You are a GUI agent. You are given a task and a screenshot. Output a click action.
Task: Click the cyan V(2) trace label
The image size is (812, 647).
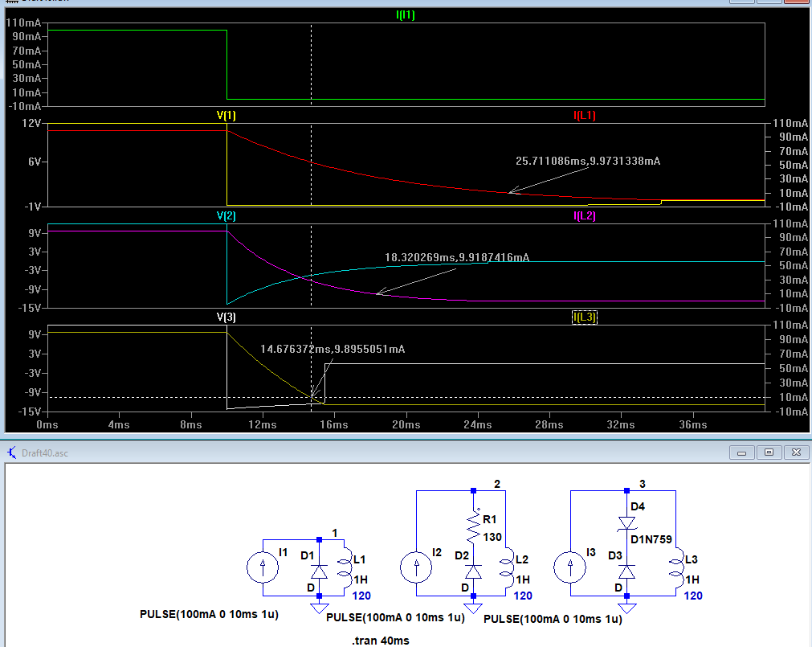[x=226, y=215]
